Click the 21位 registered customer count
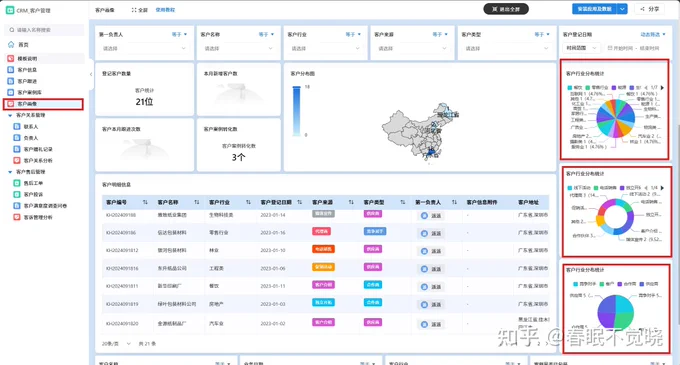Viewport: 680px width, 365px height. (x=144, y=102)
